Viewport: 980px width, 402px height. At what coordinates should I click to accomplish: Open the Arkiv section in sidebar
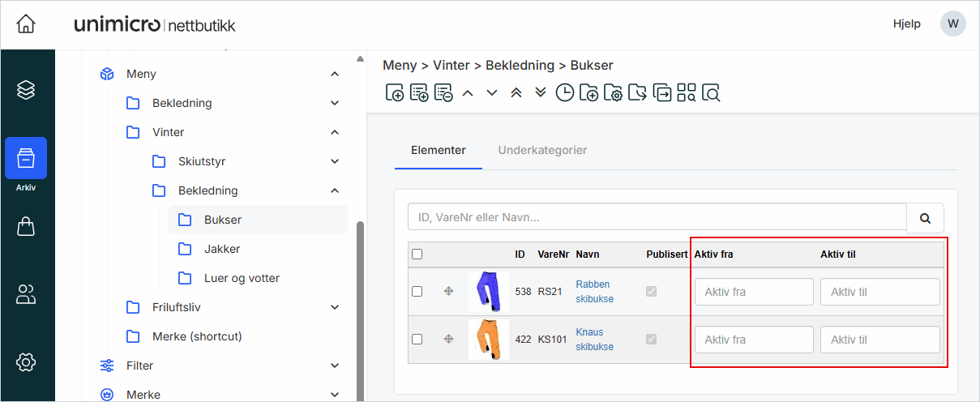point(26,158)
